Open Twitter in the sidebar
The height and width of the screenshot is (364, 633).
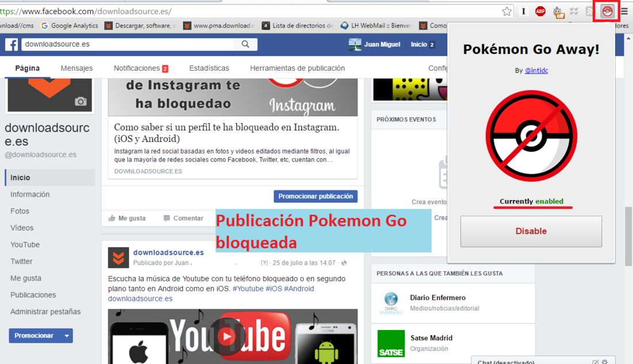pos(21,262)
